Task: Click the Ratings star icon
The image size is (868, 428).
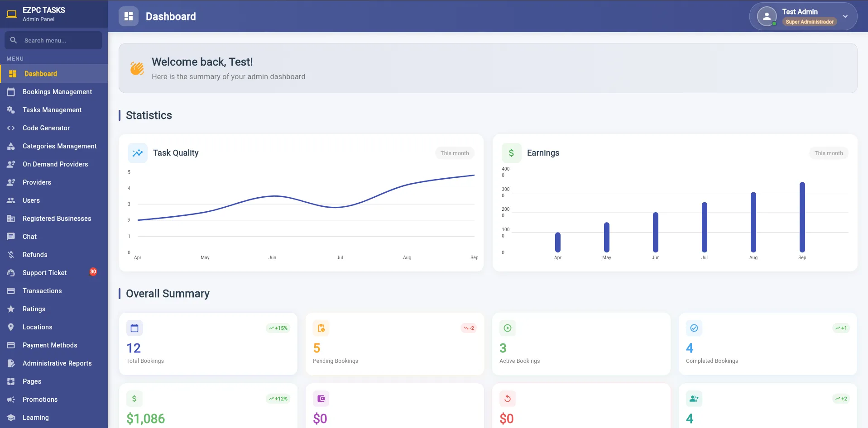Action: point(11,309)
